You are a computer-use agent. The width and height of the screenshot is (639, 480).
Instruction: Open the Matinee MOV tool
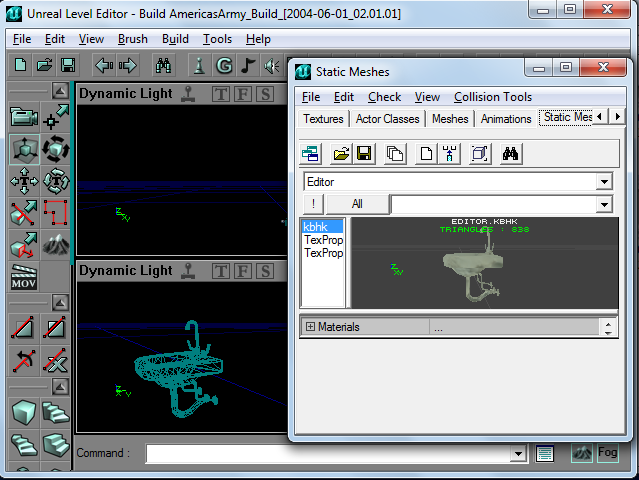pyautogui.click(x=24, y=277)
